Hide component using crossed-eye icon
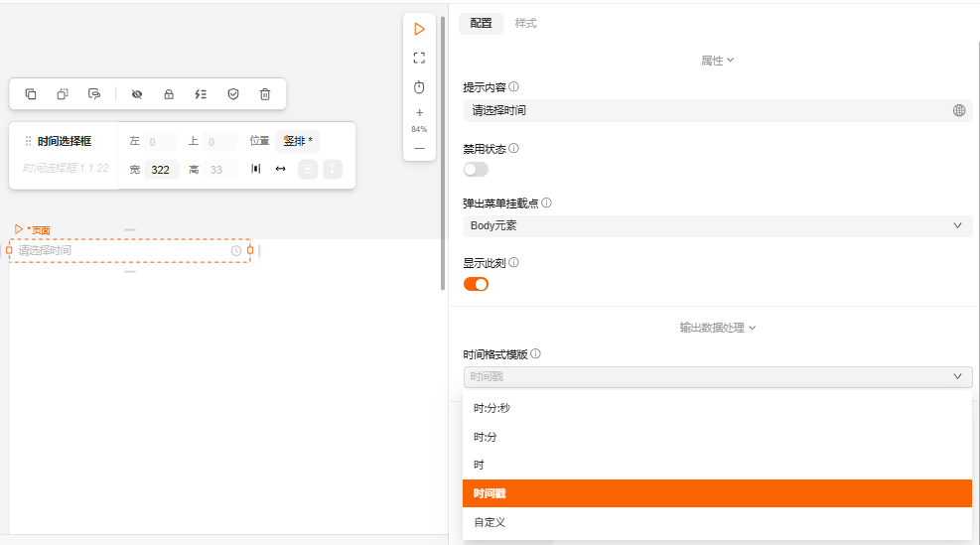The image size is (980, 545). coord(137,94)
